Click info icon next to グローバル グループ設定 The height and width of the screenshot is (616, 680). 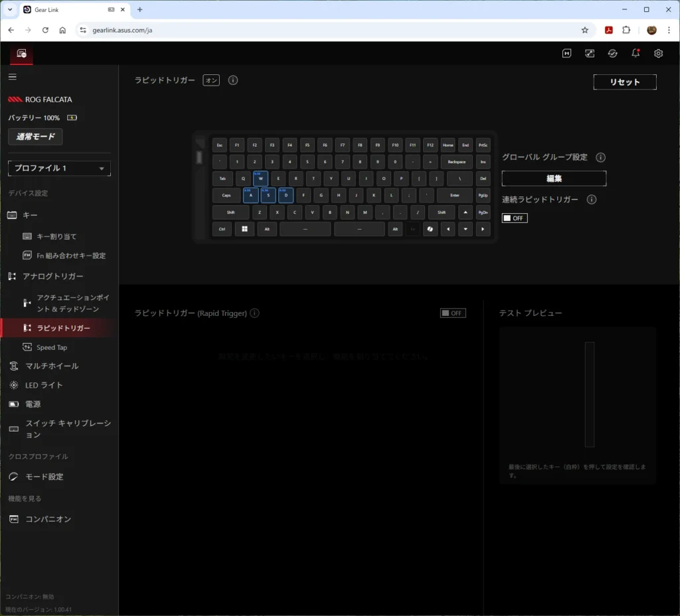tap(600, 157)
